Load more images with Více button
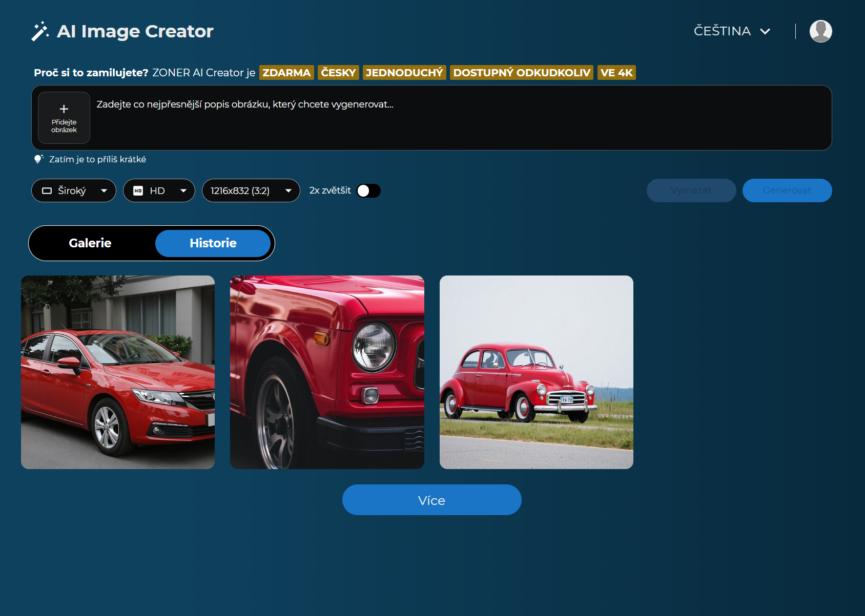Image resolution: width=865 pixels, height=616 pixels. tap(431, 500)
